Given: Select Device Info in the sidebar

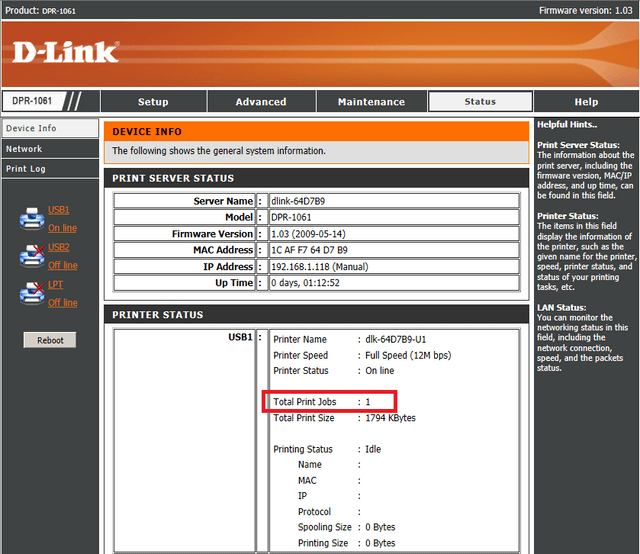Looking at the screenshot, I should pos(50,128).
